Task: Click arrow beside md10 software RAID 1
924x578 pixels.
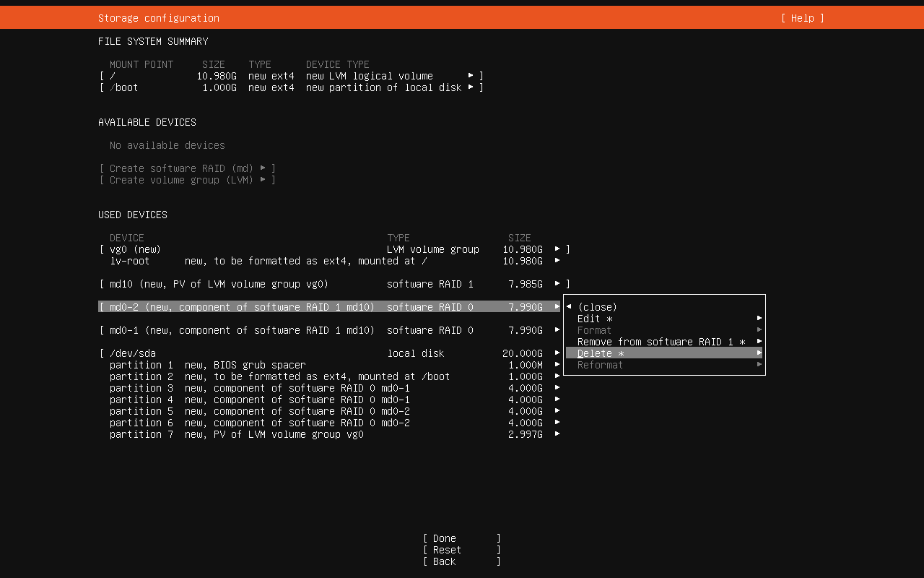Action: pos(557,284)
